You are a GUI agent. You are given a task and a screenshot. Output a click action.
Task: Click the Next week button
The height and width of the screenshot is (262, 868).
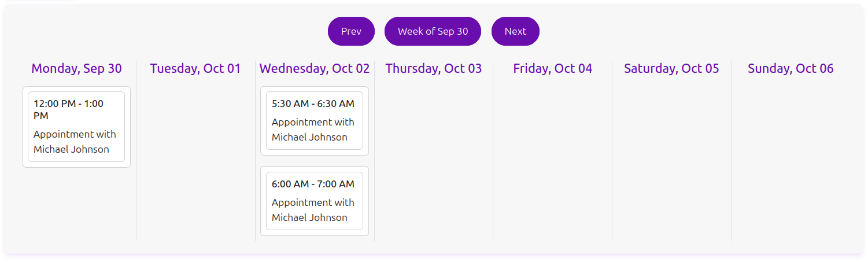tap(515, 31)
